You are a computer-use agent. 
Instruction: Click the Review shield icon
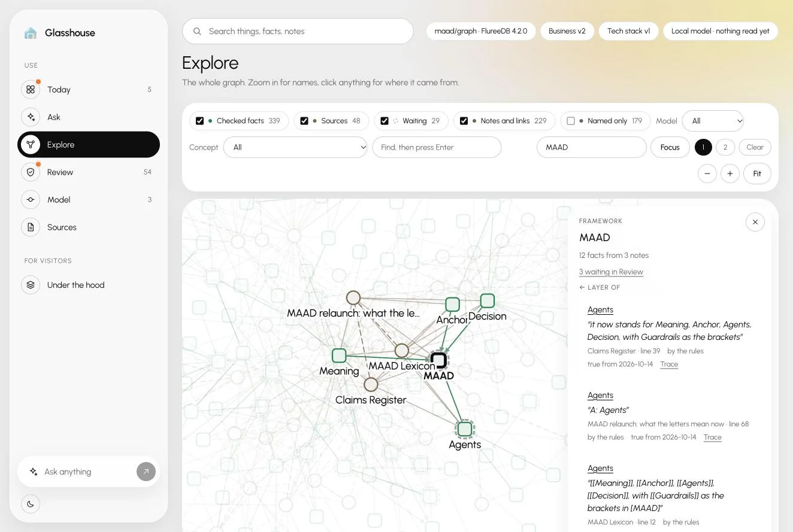click(x=31, y=172)
